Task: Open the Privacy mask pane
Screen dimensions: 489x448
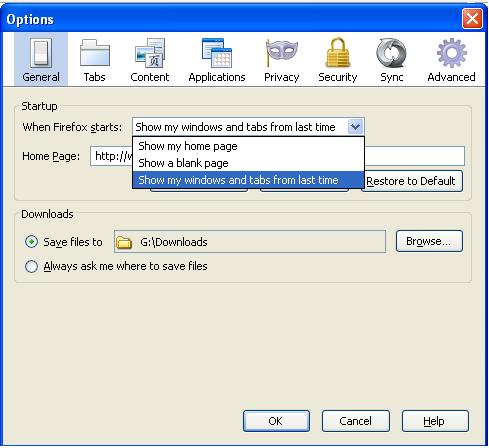Action: [282, 60]
